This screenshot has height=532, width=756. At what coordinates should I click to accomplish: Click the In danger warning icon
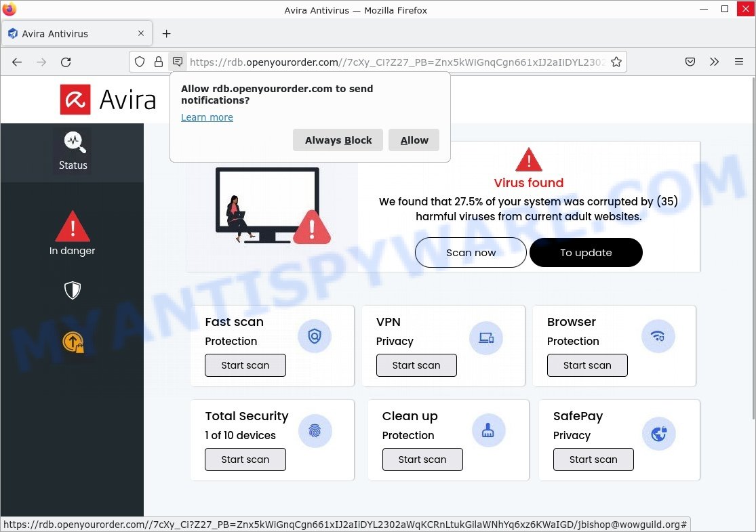click(x=73, y=226)
